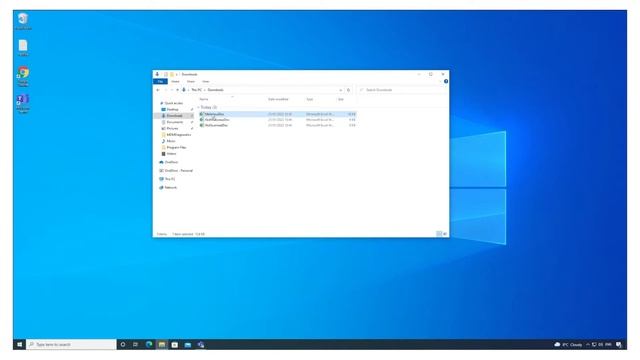
Task: Go back with the Back arrow
Action: point(158,90)
